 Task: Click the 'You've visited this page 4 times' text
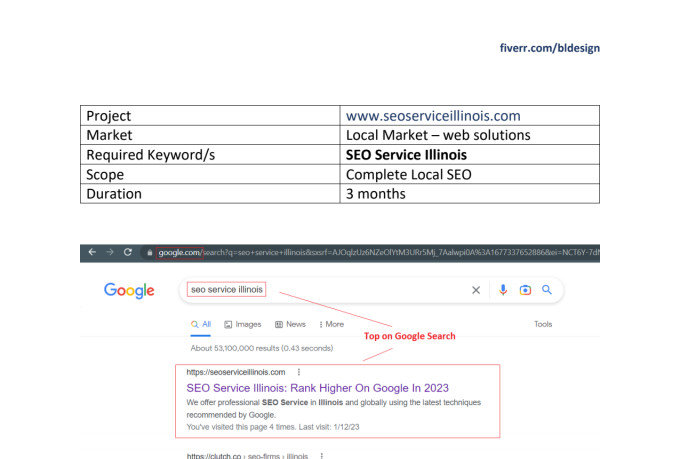click(x=273, y=427)
